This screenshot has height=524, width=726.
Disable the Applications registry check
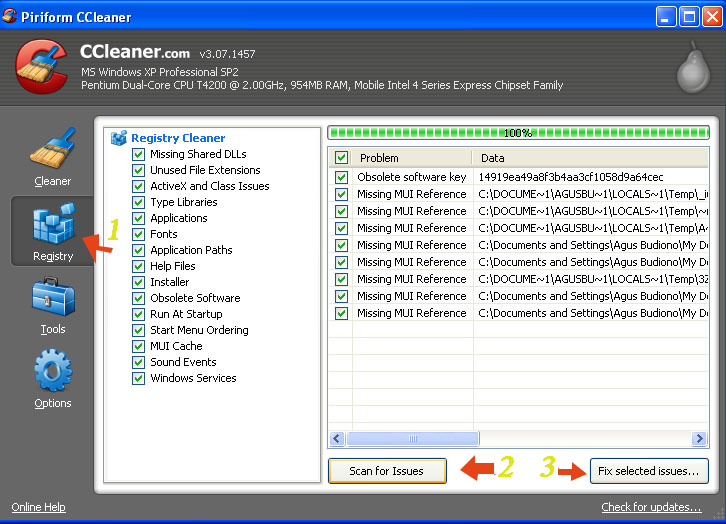(x=138, y=218)
